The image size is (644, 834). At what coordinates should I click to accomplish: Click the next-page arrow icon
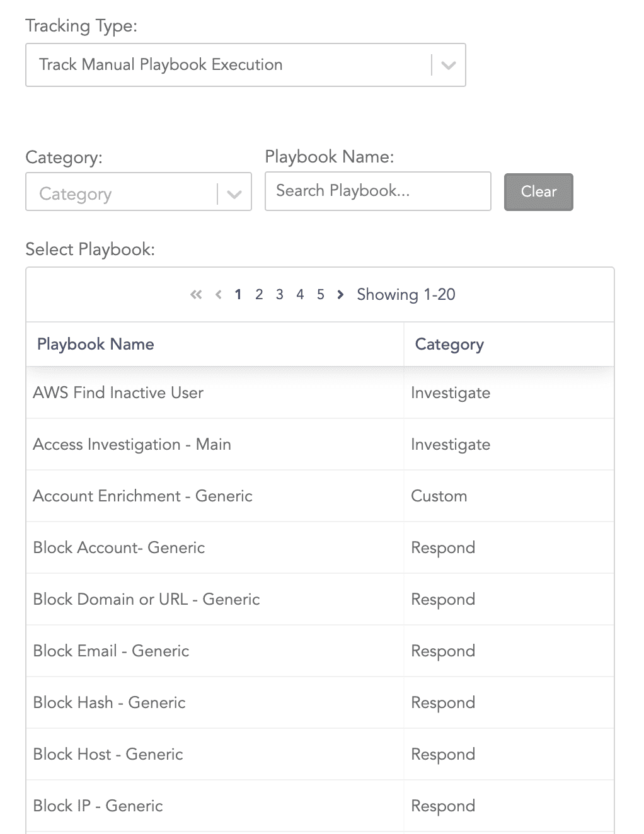pos(340,294)
